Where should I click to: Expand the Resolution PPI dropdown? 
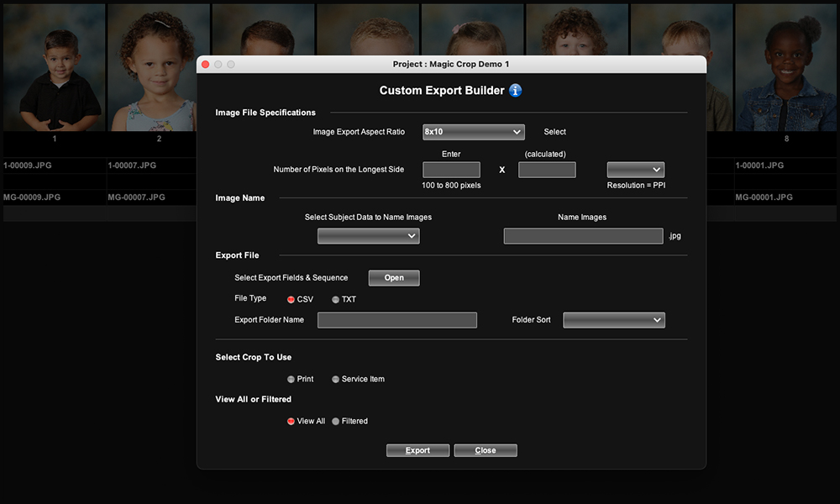pos(635,170)
